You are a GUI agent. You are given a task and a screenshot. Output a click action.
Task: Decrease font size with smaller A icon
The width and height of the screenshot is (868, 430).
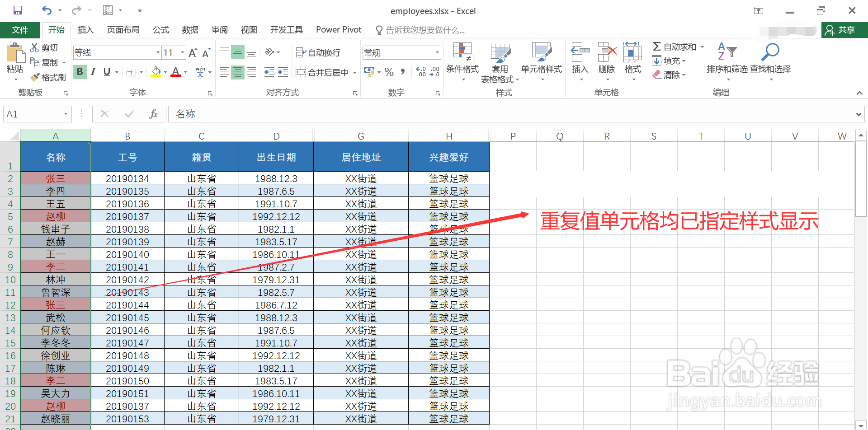click(x=206, y=53)
